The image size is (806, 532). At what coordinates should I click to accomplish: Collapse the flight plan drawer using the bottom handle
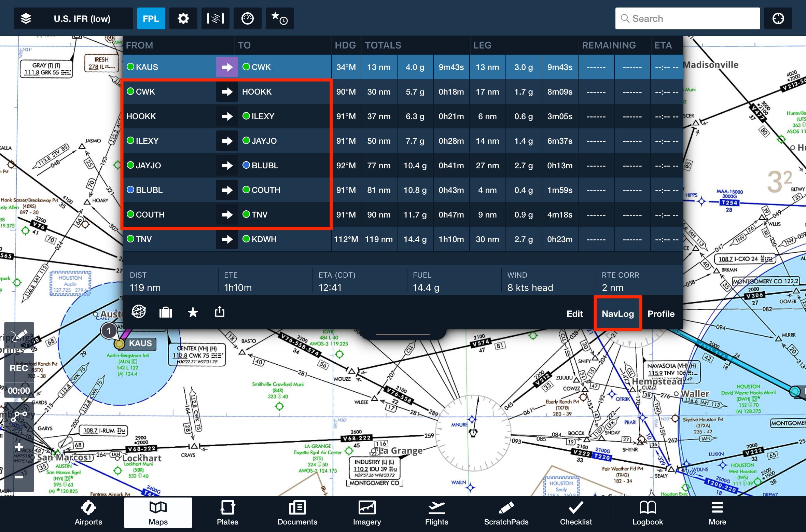(x=403, y=334)
